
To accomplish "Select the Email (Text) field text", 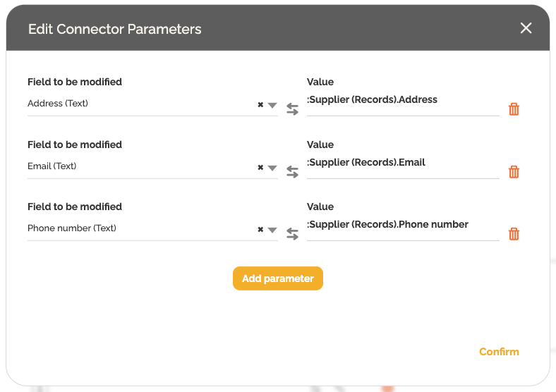I will pyautogui.click(x=52, y=166).
